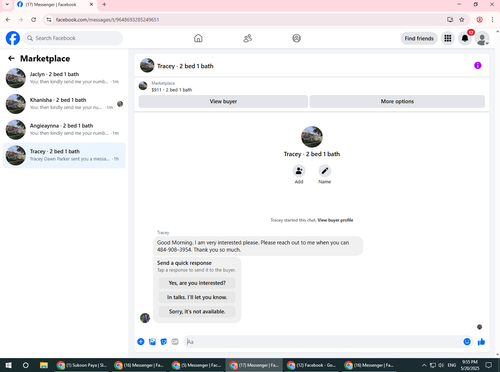Go back from the Marketplace list
Image resolution: width=500 pixels, height=372 pixels.
click(x=11, y=58)
